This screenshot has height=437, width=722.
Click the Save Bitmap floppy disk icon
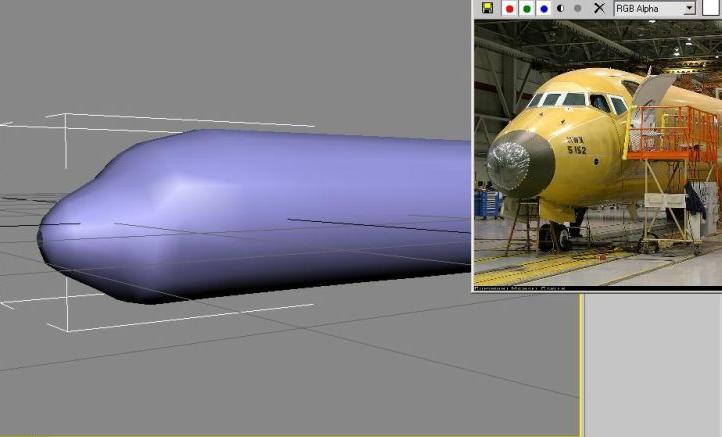click(x=487, y=8)
